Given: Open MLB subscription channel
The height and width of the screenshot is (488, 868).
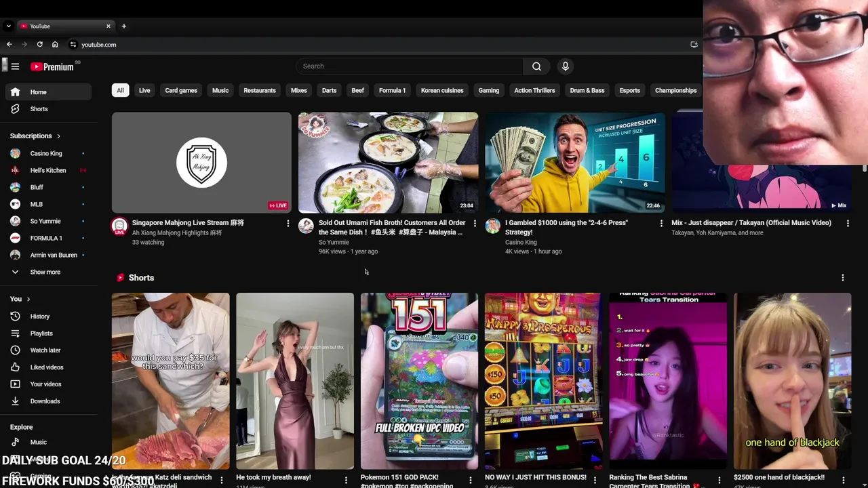Looking at the screenshot, I should pos(48,204).
